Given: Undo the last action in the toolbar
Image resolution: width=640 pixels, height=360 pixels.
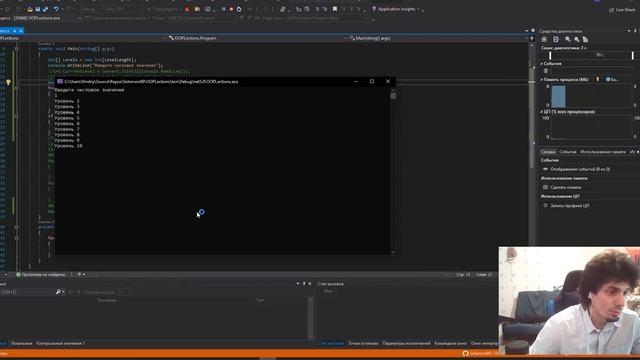Looking at the screenshot, I should 56,9.
